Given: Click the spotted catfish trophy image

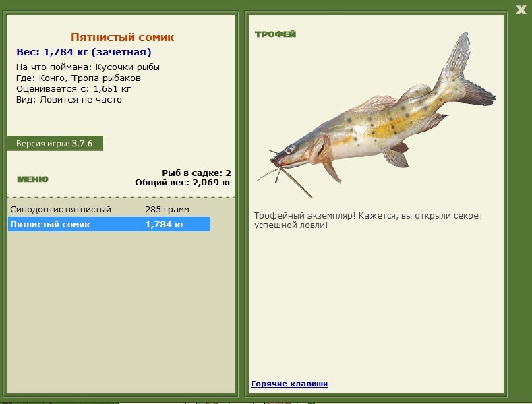Looking at the screenshot, I should 376,115.
